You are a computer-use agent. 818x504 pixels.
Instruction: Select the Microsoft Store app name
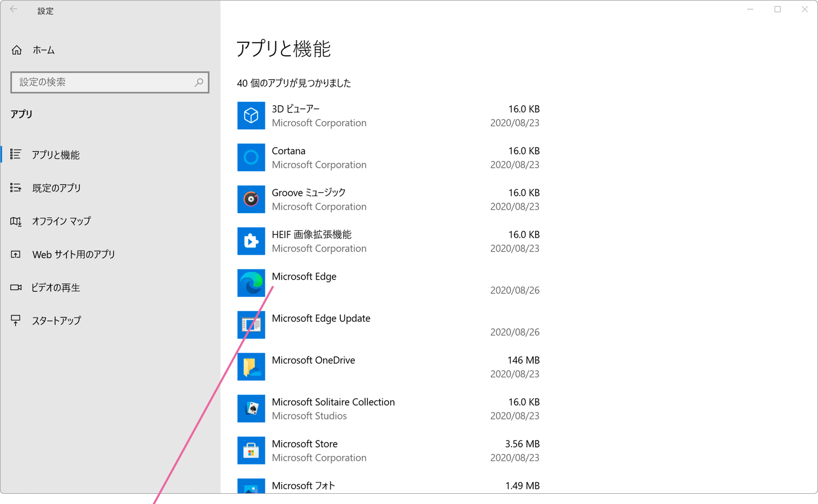[305, 444]
